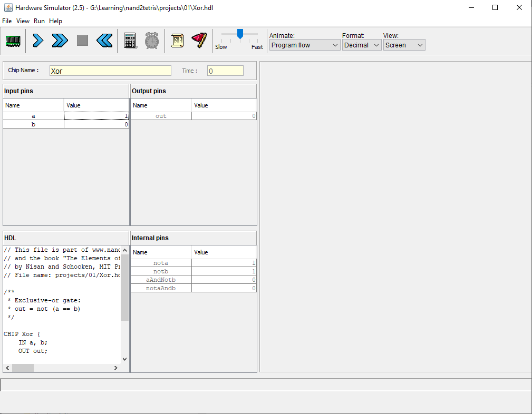This screenshot has width=532, height=414.
Task: Click the Single Step arrow icon
Action: [x=38, y=41]
